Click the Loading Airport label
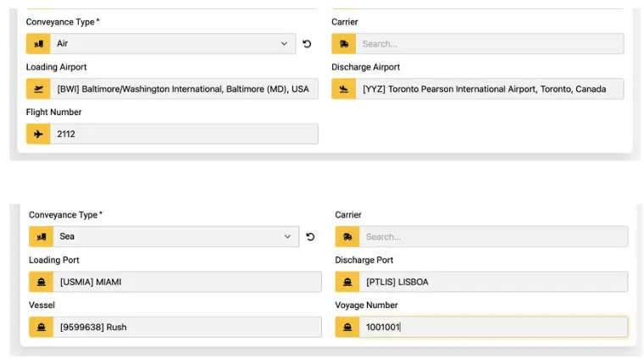 pyautogui.click(x=56, y=67)
